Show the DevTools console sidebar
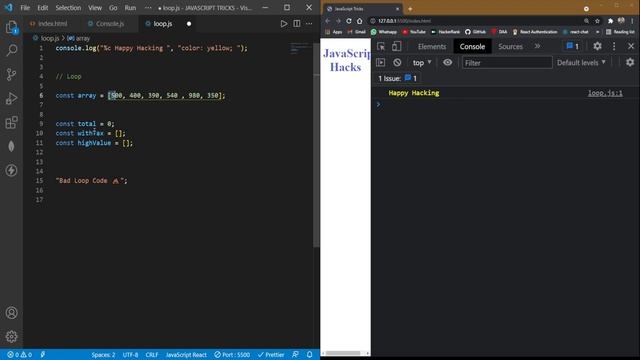The image size is (640, 360). (380, 62)
